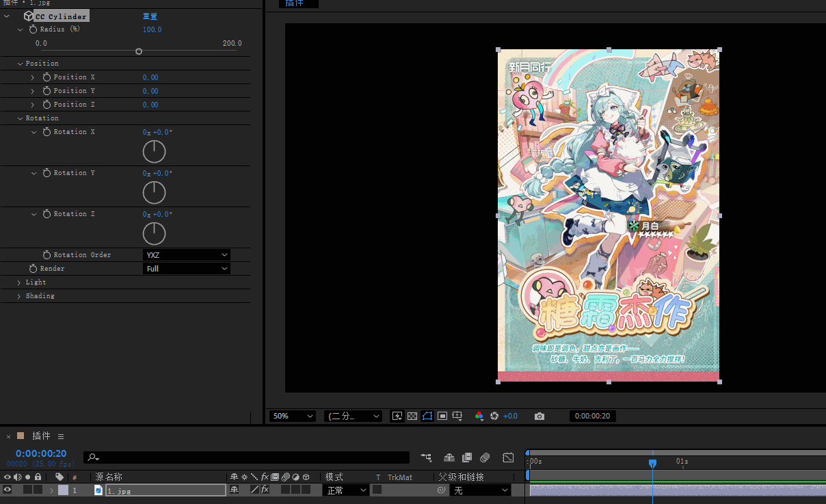Collapse the CC Cylinder effect group
Viewport: 826px width, 504px height.
[7, 16]
